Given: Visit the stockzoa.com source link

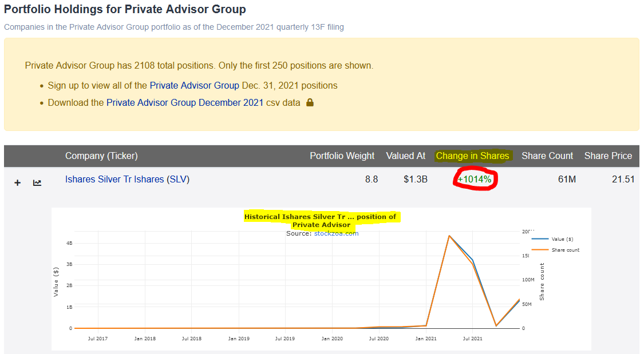Looking at the screenshot, I should tap(337, 233).
